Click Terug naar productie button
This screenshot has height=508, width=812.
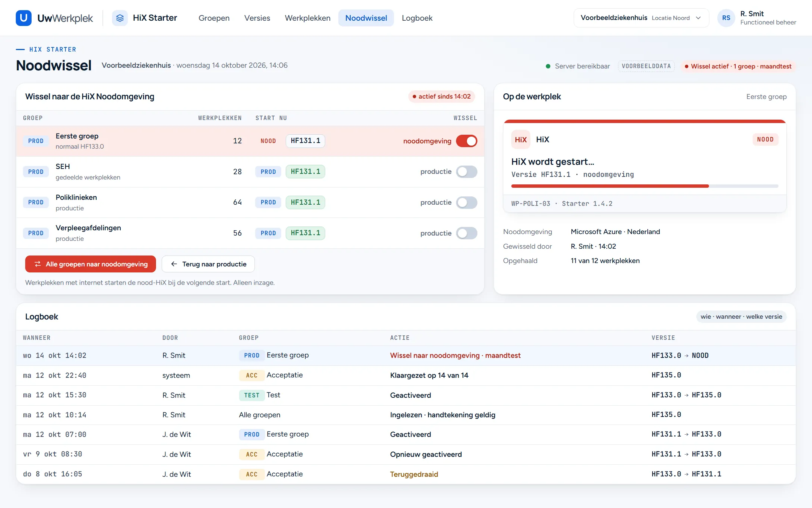tap(208, 264)
